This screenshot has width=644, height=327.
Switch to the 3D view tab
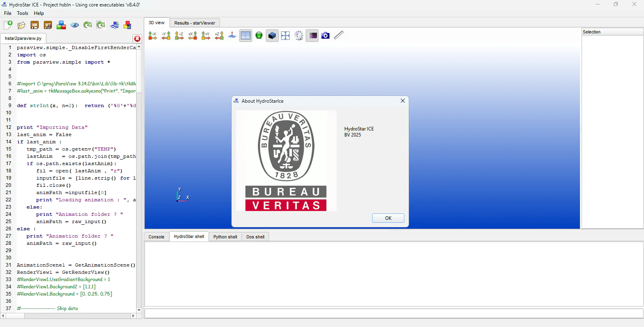pyautogui.click(x=157, y=23)
